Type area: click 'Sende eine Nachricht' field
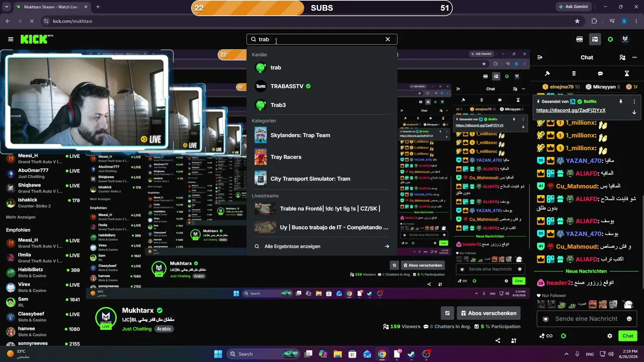 (x=586, y=319)
